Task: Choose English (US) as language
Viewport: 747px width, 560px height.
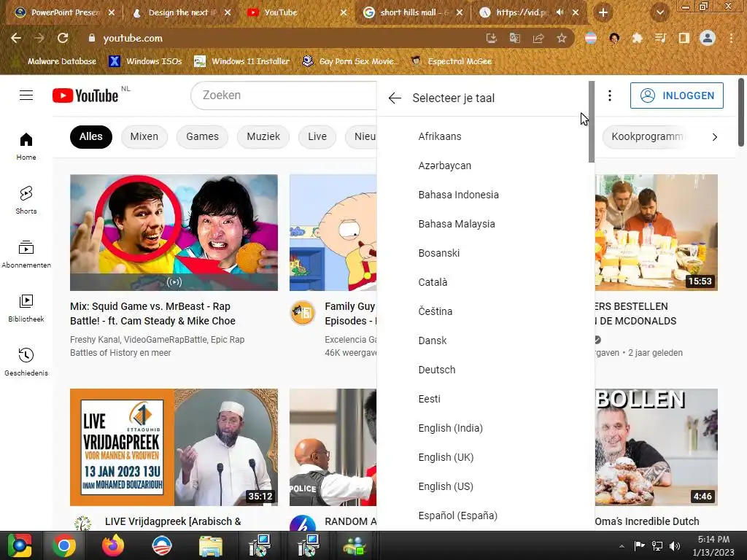Action: click(483, 486)
